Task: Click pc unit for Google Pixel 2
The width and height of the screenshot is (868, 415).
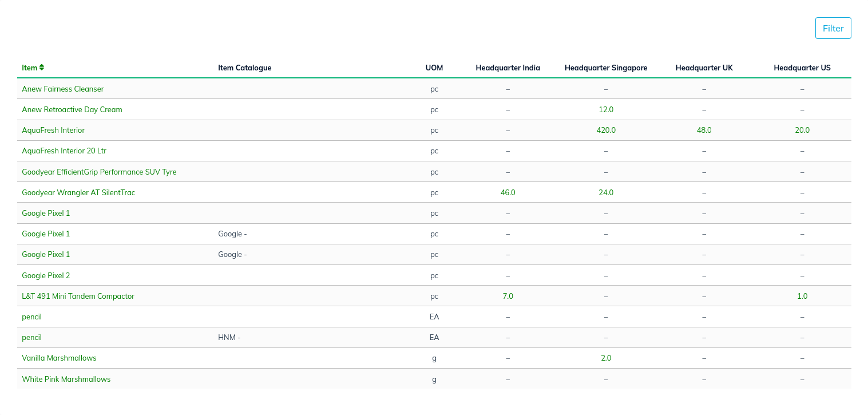Action: click(434, 276)
